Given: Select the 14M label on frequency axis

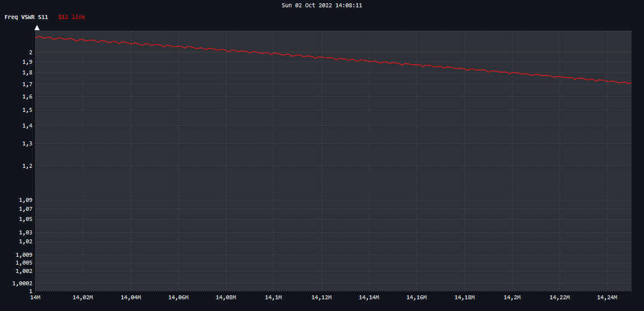Looking at the screenshot, I should pyautogui.click(x=35, y=297).
